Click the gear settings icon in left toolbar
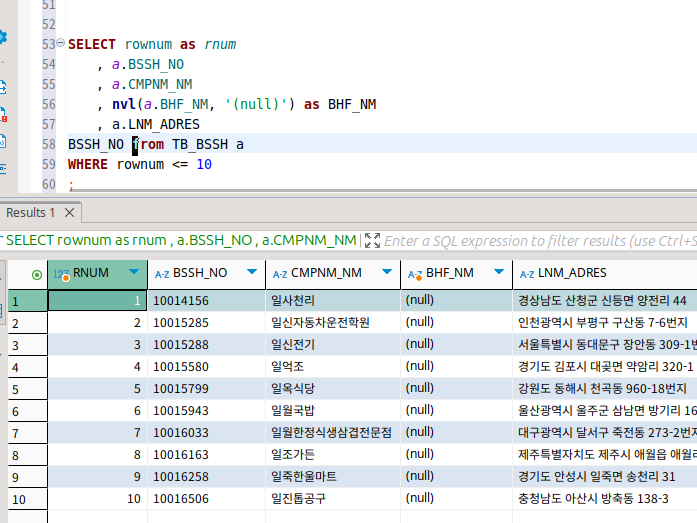697x523 pixels. pyautogui.click(x=3, y=37)
